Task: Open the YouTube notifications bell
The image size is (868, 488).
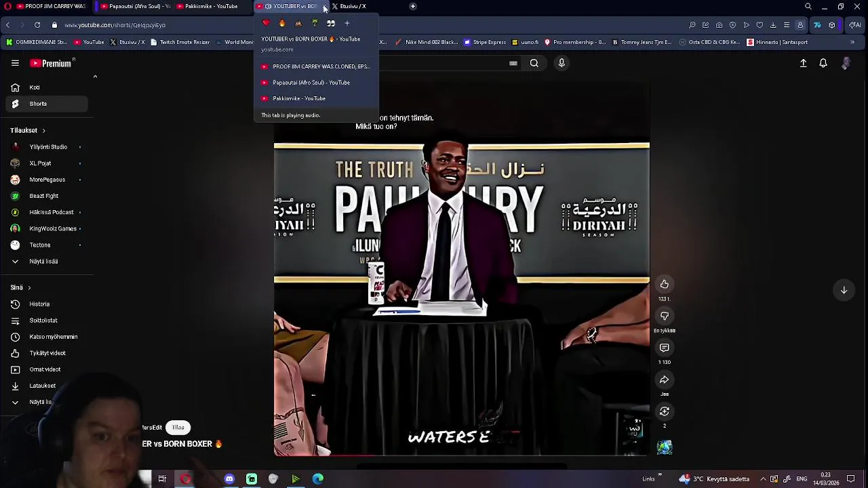Action: pyautogui.click(x=823, y=63)
